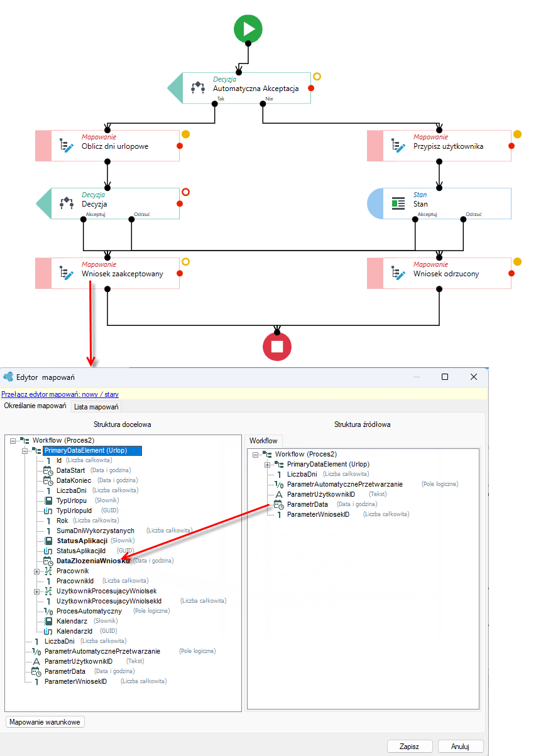Select ParametrAutomatycznePrzetwarzanie in source structure tree
The height and width of the screenshot is (756, 536).
coord(345,484)
